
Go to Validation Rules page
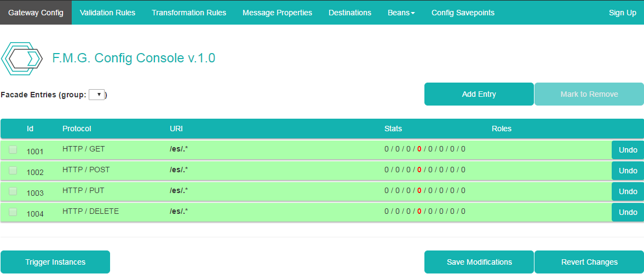click(x=107, y=13)
